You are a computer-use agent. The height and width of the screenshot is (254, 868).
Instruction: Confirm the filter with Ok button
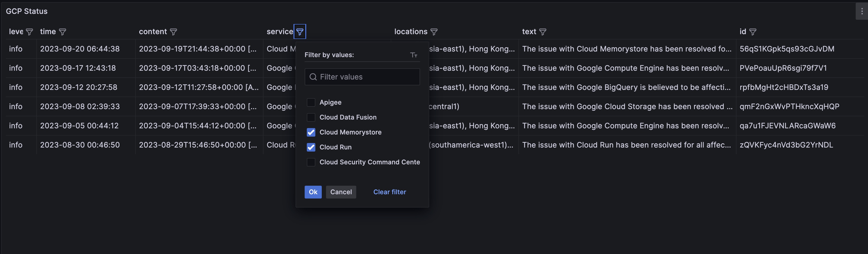pyautogui.click(x=313, y=192)
